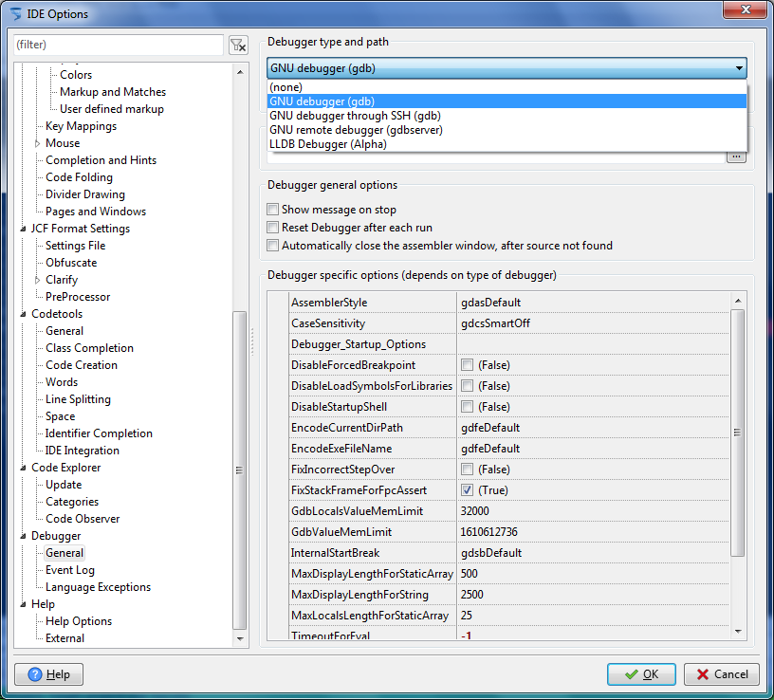774x700 pixels.
Task: Toggle Automatically close the assembler window option
Action: [272, 246]
